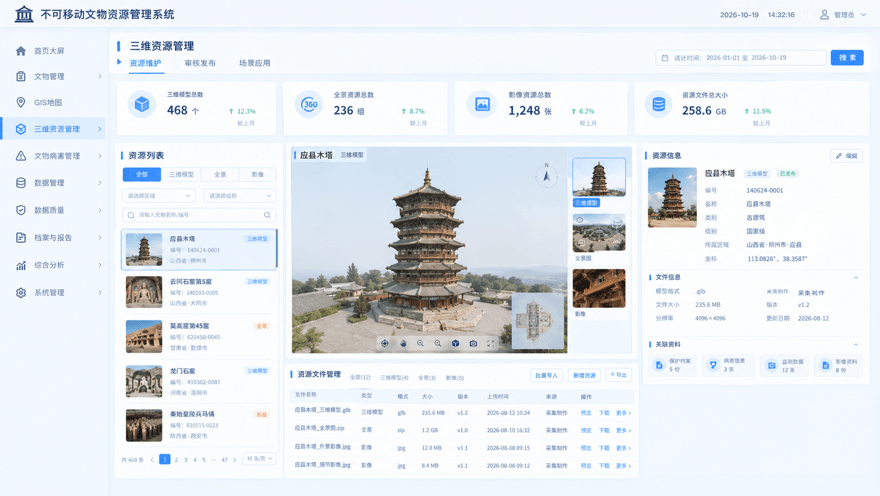Click the 文物病害管理 warning triangle icon
Screen dimensions: 880x496
[21, 156]
